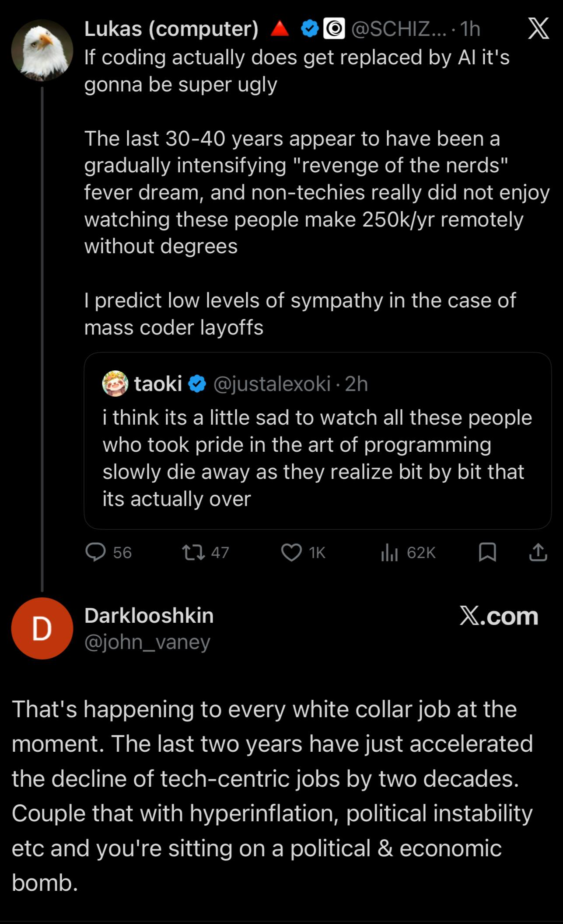Tap the share upload icon
The width and height of the screenshot is (563, 924).
pyautogui.click(x=538, y=552)
